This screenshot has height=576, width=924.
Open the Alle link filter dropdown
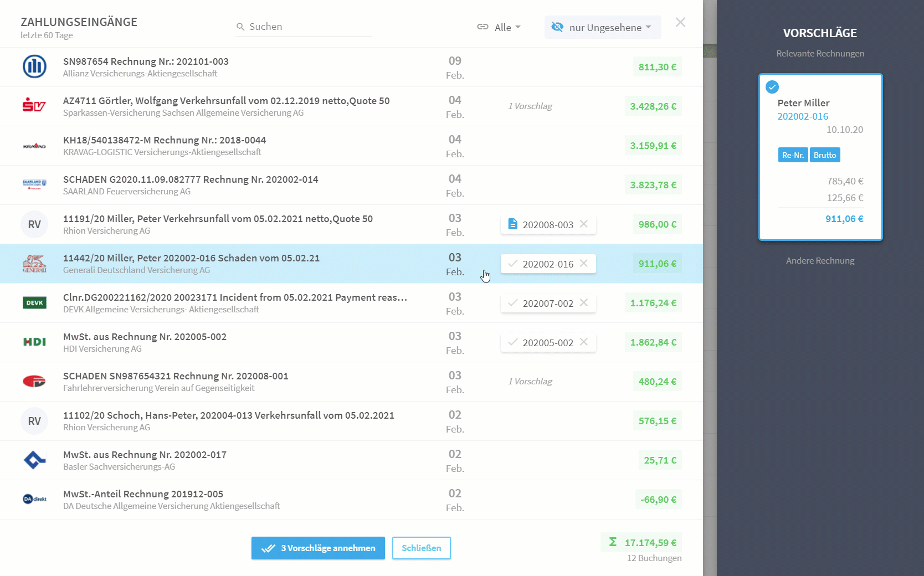[x=499, y=27]
